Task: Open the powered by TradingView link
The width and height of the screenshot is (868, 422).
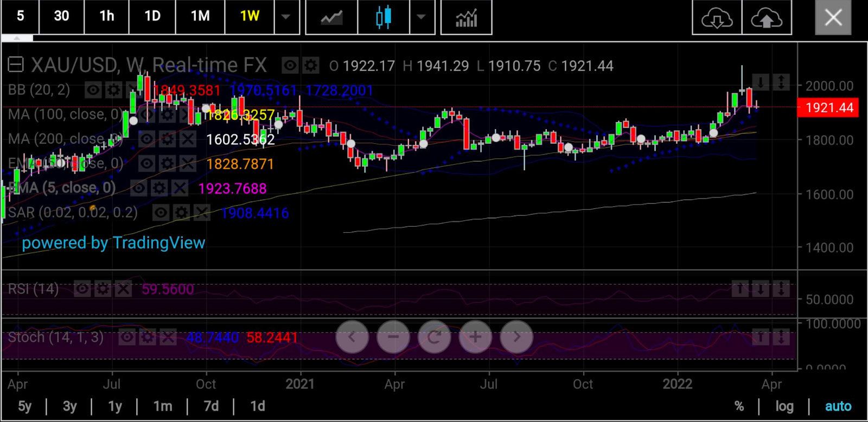Action: point(113,243)
